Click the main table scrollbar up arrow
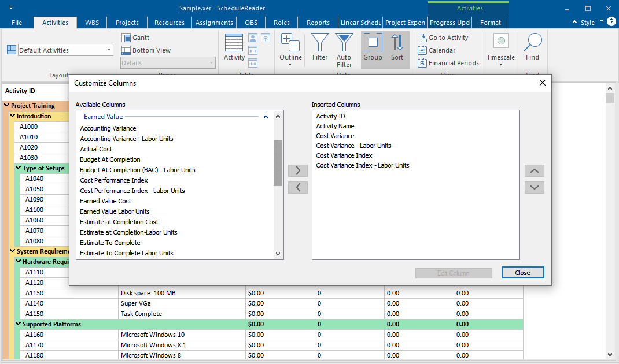619x364 pixels. click(x=610, y=88)
